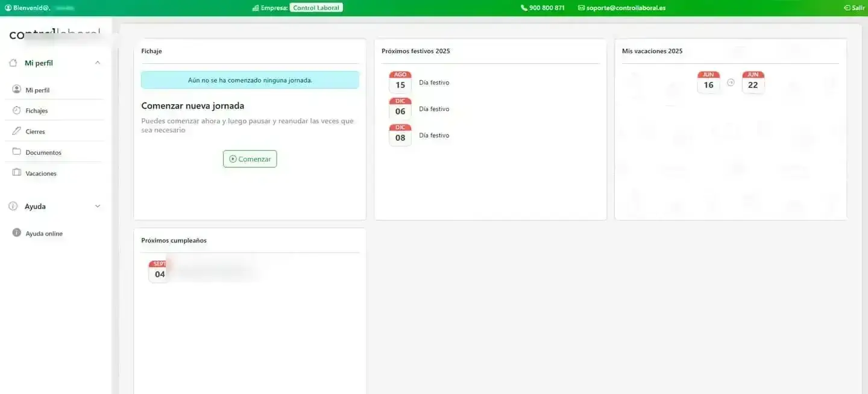
Task: Click the info icon for Ayuda online
Action: [x=16, y=233]
